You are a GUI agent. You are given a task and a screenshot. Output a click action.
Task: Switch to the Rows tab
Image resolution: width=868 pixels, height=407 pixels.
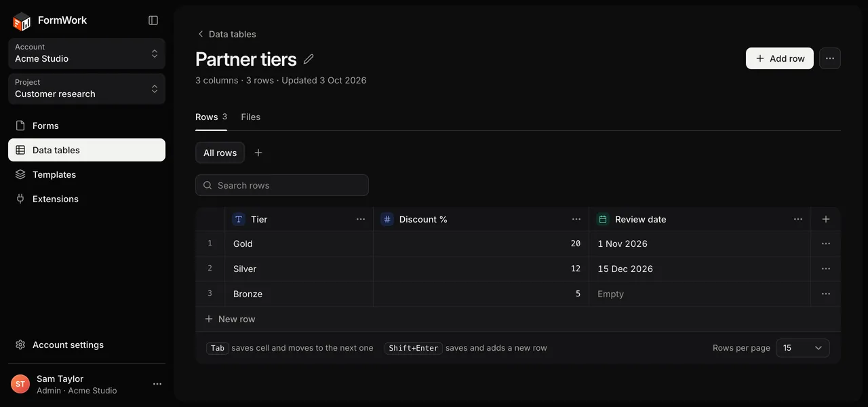pos(211,117)
